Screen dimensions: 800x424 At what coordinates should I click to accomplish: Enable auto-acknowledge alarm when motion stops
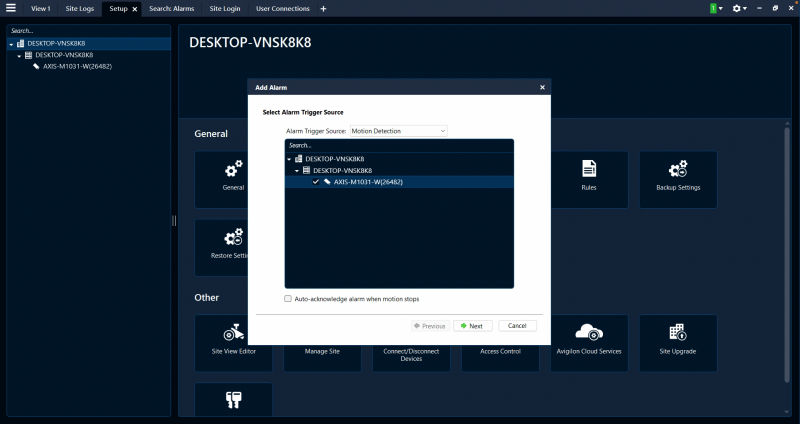coord(288,299)
